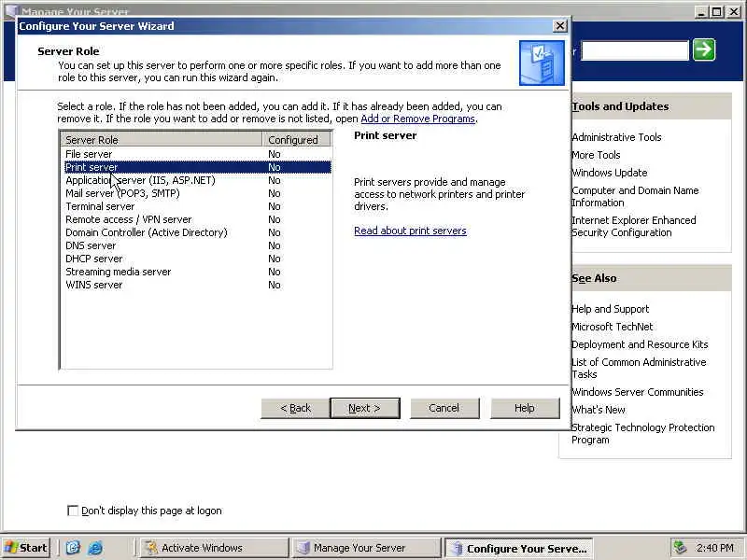Select Application server (IIS, ASP.NET) role
The height and width of the screenshot is (560, 747).
[x=196, y=180]
